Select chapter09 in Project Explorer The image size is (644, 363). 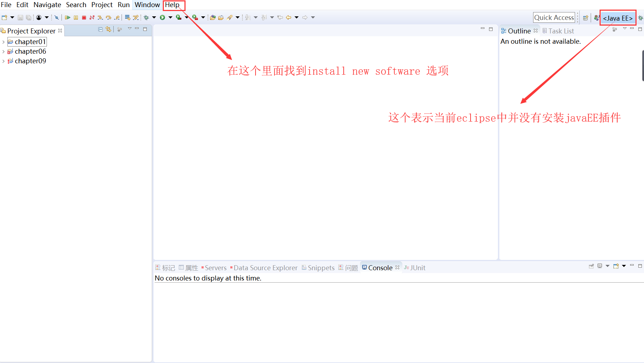pos(30,61)
